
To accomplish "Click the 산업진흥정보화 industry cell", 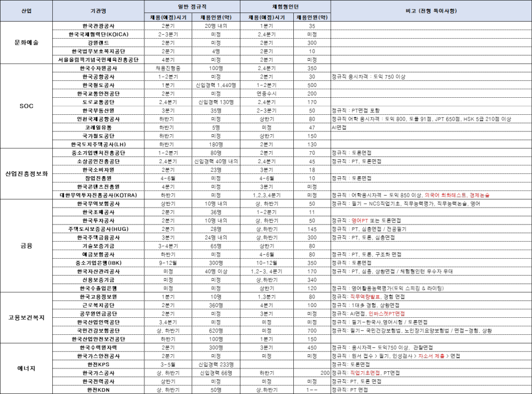I will pos(27,174).
